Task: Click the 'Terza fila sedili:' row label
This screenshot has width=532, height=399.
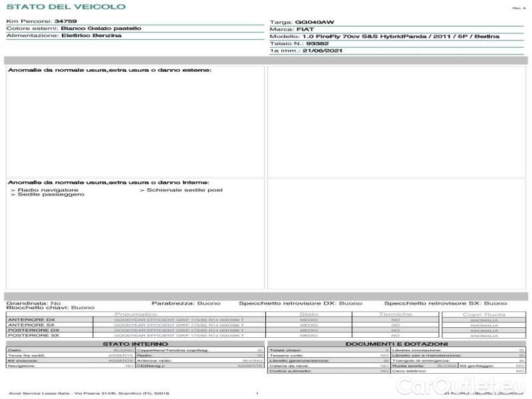Action: pyautogui.click(x=27, y=355)
